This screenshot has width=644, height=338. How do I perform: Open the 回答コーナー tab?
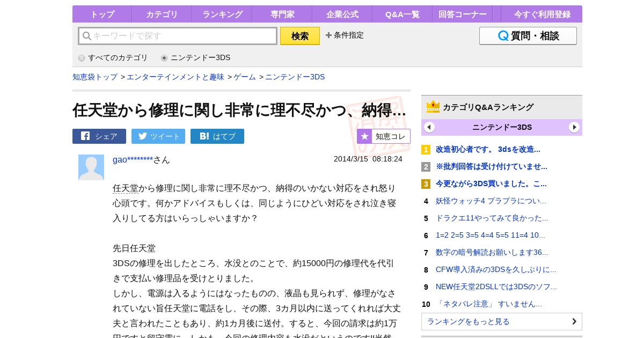point(463,14)
